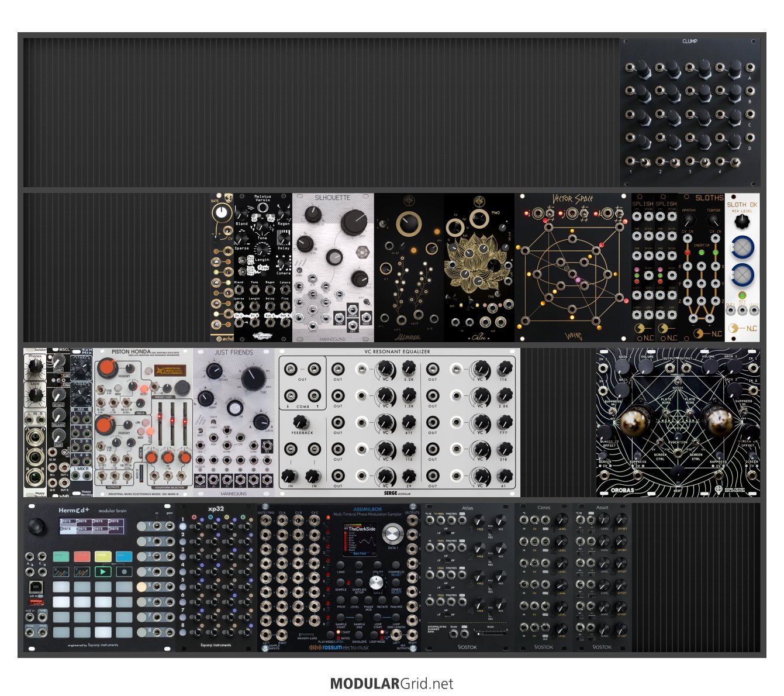Click the track 1 button on Hermod+

(x=141, y=526)
